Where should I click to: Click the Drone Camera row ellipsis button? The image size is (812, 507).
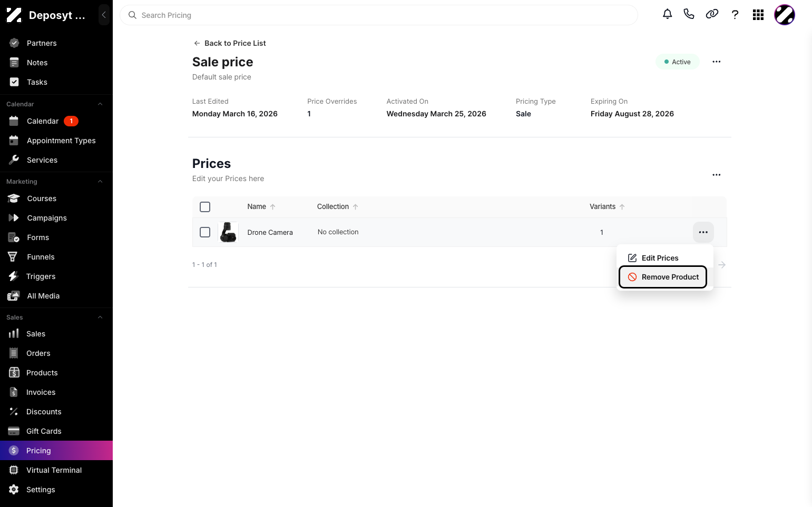pos(703,232)
